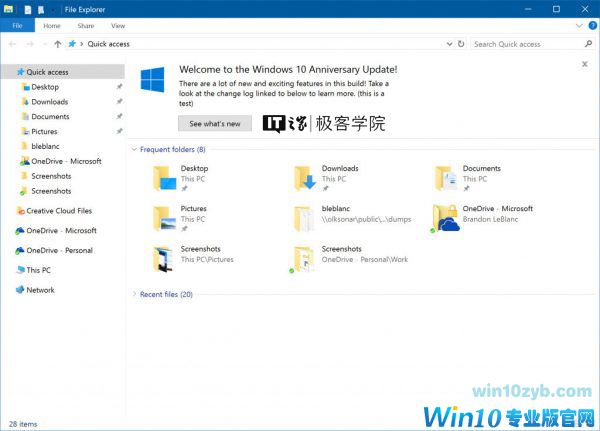Expand the Recent files section

click(x=134, y=295)
